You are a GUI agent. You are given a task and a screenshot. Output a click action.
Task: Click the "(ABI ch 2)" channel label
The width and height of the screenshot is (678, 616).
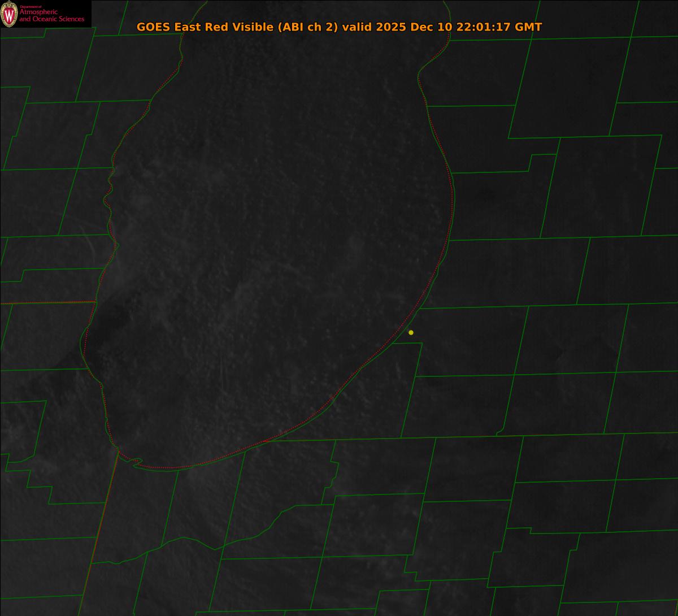pyautogui.click(x=308, y=27)
